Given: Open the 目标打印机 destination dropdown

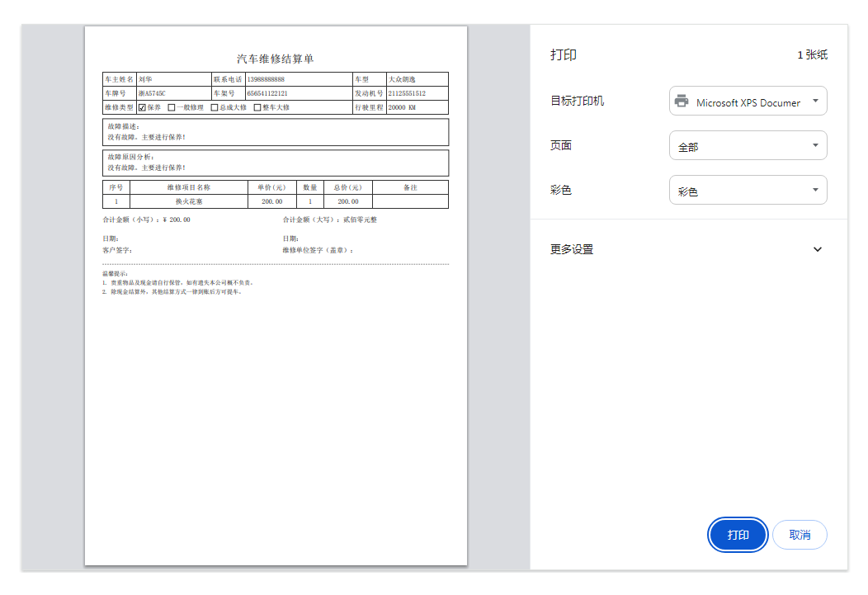Looking at the screenshot, I should pos(748,101).
